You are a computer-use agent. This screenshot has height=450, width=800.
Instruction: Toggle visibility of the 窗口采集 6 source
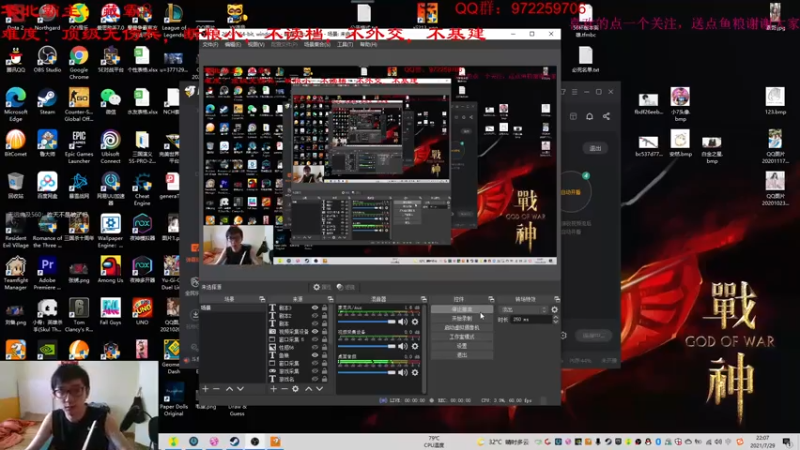[x=315, y=339]
